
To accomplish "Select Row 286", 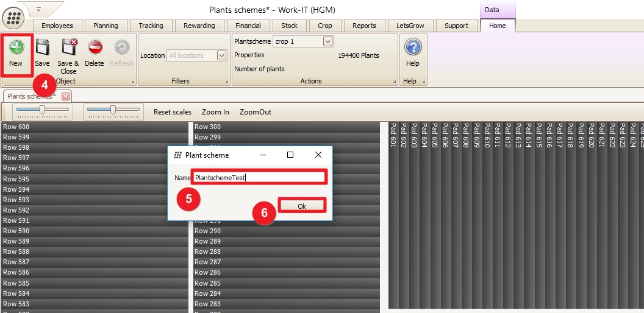I will tap(287, 272).
